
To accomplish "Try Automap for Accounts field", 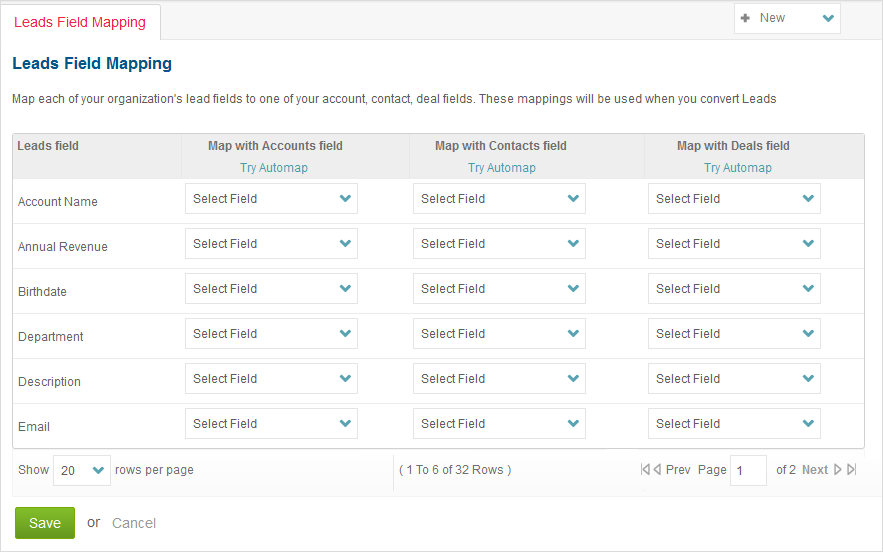I will 274,168.
